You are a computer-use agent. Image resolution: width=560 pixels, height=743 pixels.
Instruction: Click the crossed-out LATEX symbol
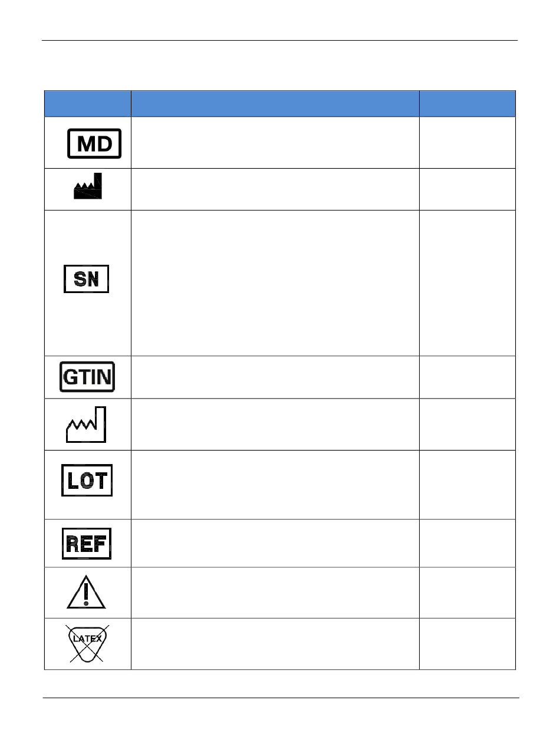tap(86, 643)
